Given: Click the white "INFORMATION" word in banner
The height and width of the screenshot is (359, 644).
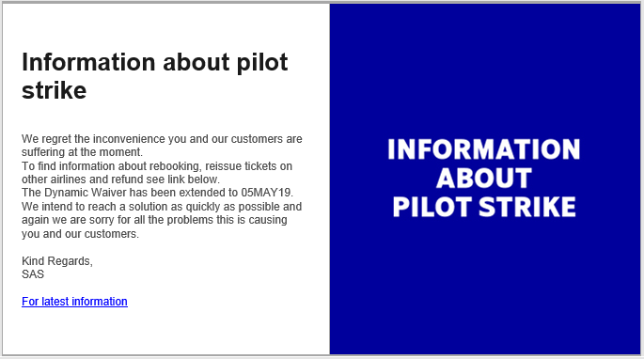Looking at the screenshot, I should pyautogui.click(x=484, y=149).
